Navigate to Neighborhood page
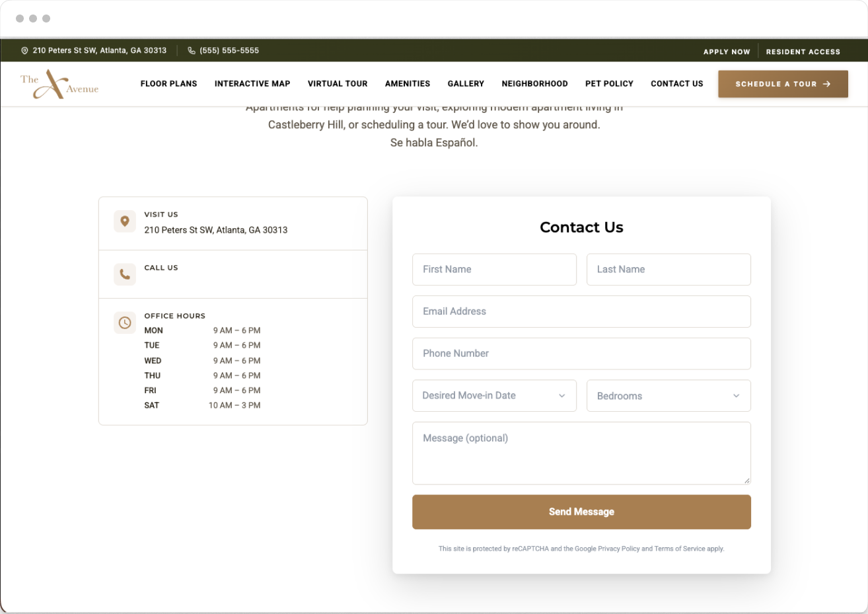The height and width of the screenshot is (614, 868). pos(534,84)
